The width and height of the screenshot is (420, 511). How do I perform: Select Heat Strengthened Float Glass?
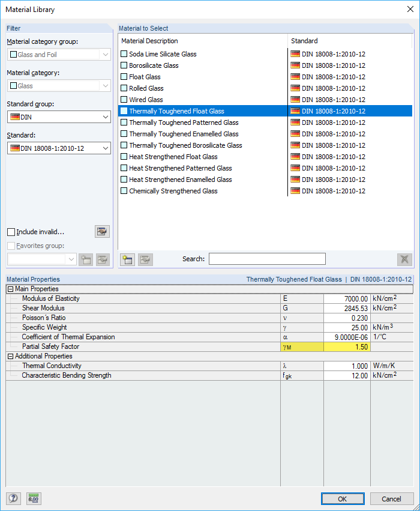(x=265, y=157)
